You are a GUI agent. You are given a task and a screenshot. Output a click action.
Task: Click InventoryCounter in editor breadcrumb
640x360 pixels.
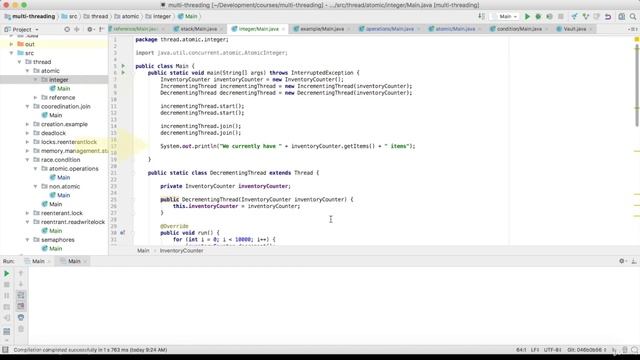[181, 251]
